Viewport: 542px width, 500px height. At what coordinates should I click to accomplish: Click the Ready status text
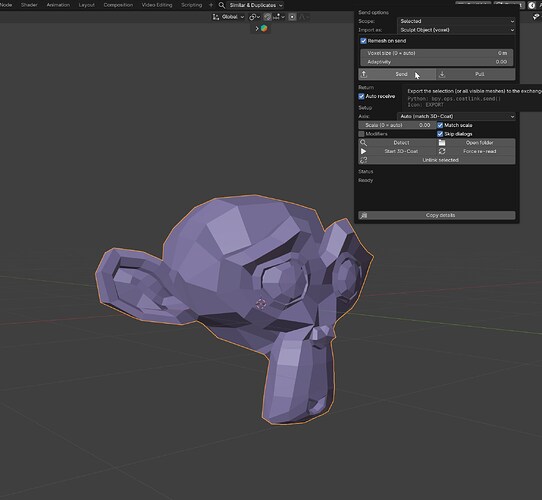[366, 180]
